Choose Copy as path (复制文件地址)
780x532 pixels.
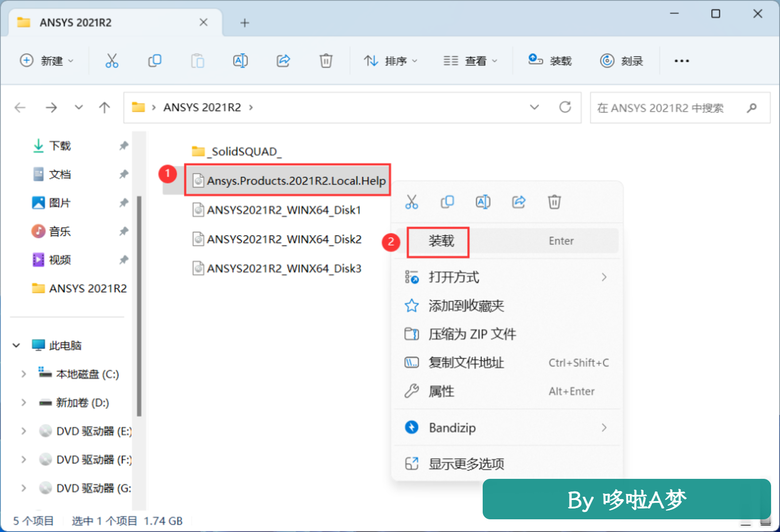pos(507,363)
